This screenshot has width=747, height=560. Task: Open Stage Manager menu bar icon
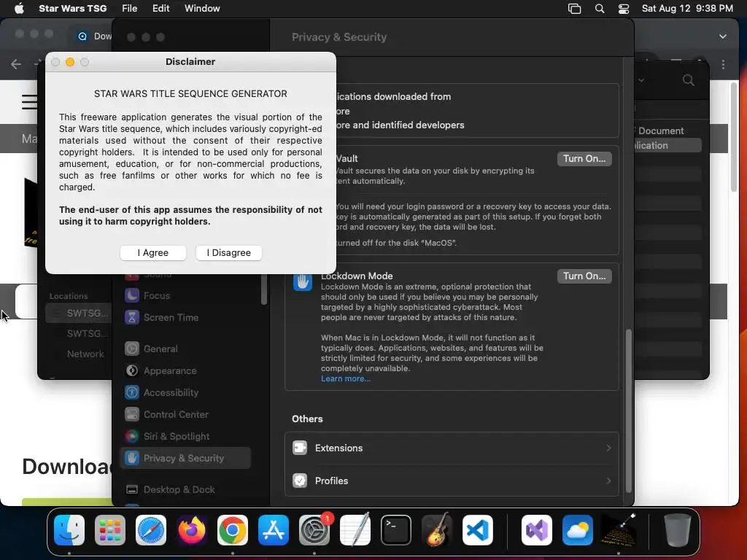pyautogui.click(x=575, y=9)
